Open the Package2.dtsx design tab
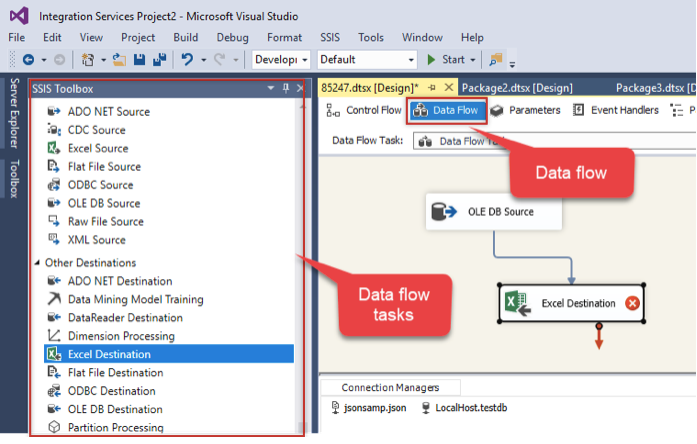This screenshot has width=697, height=444. click(x=516, y=88)
